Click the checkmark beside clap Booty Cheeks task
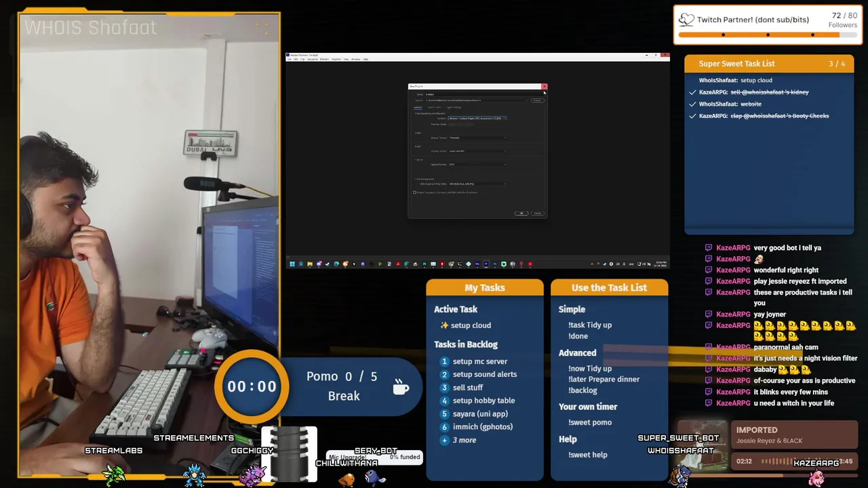868x488 pixels. tap(692, 117)
